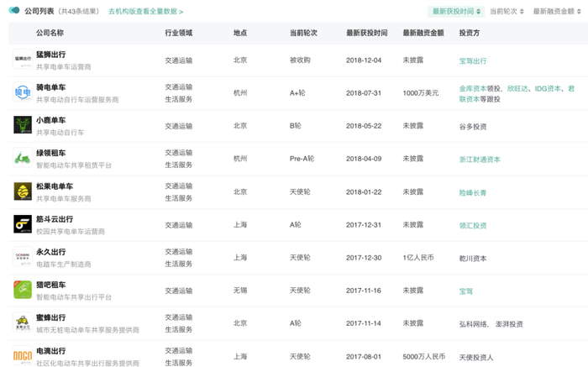Screen dimensions: 588x367
Task: Open investor 宝驾出行 link
Action: pyautogui.click(x=472, y=61)
